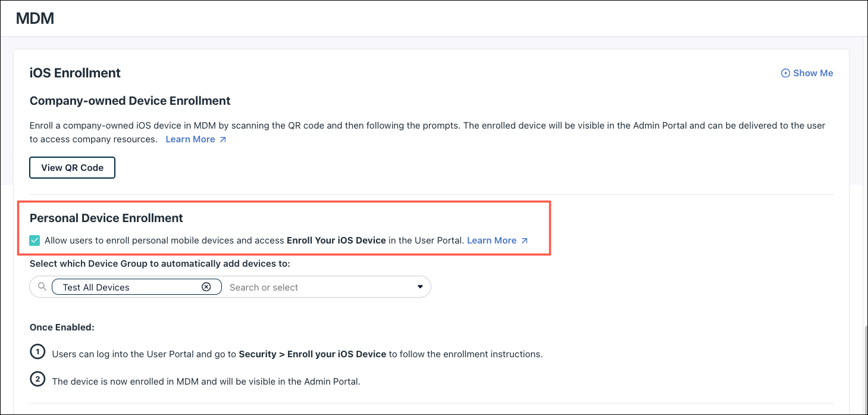Click the Search or select input
868x415 pixels.
309,287
